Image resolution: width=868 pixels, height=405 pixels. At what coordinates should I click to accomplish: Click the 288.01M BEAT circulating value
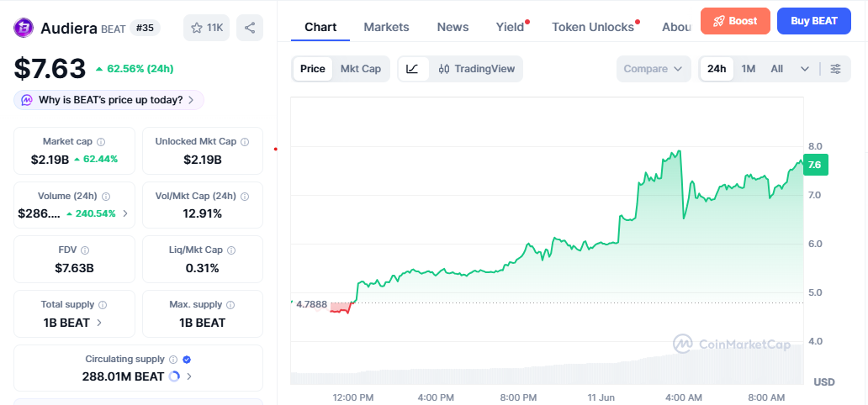tap(123, 376)
